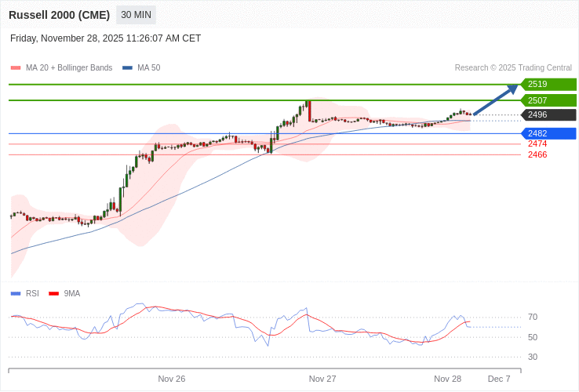Click the Russell 2000 (CME) title

click(59, 15)
